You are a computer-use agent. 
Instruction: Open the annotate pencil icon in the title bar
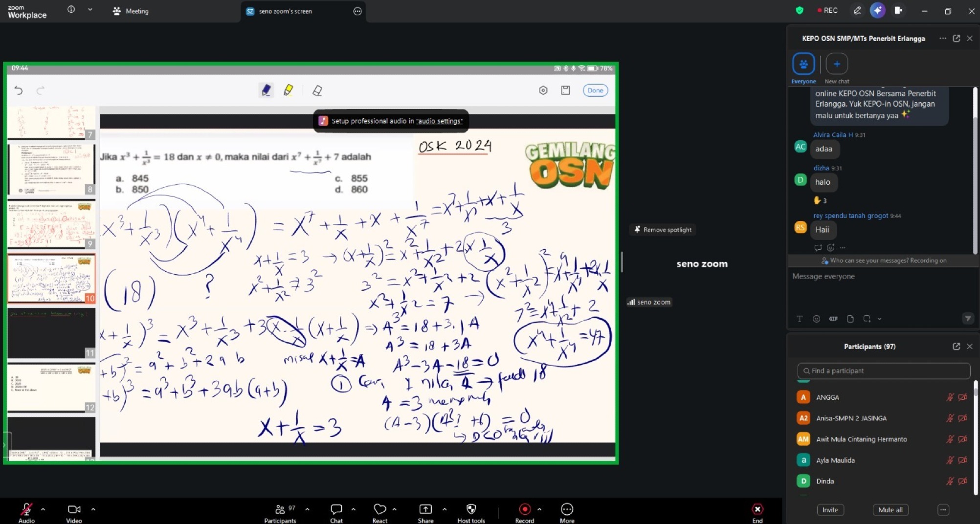point(857,10)
